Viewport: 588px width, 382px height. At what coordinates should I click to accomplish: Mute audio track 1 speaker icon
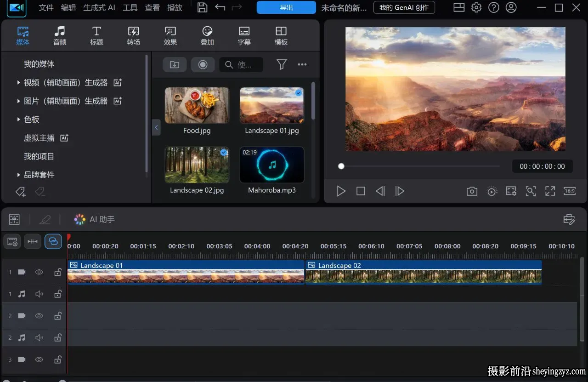[39, 294]
